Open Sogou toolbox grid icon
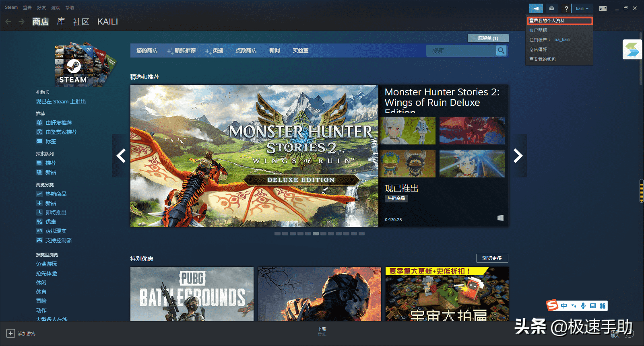This screenshot has height=346, width=644. click(x=603, y=306)
